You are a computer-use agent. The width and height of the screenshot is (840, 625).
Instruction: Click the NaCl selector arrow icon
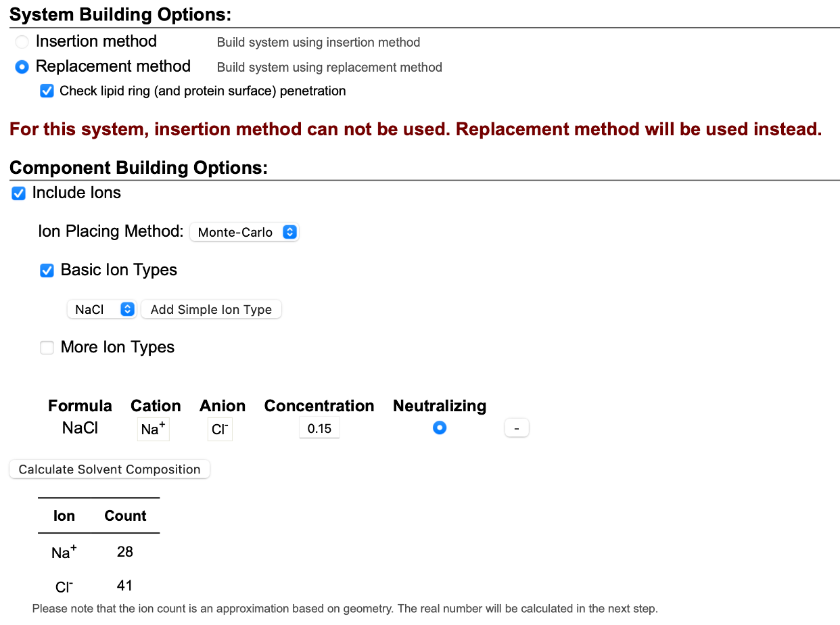pos(127,309)
